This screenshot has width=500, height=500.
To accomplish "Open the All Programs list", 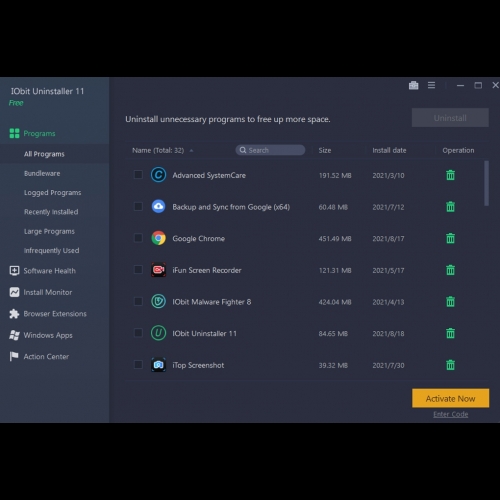I will point(44,154).
